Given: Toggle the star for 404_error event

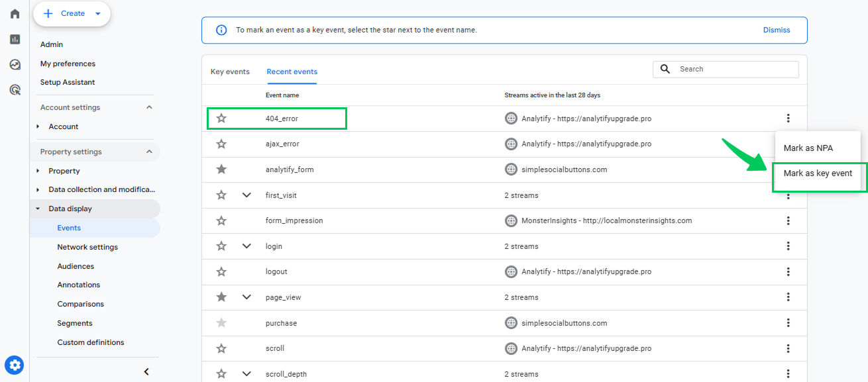Looking at the screenshot, I should pos(221,119).
